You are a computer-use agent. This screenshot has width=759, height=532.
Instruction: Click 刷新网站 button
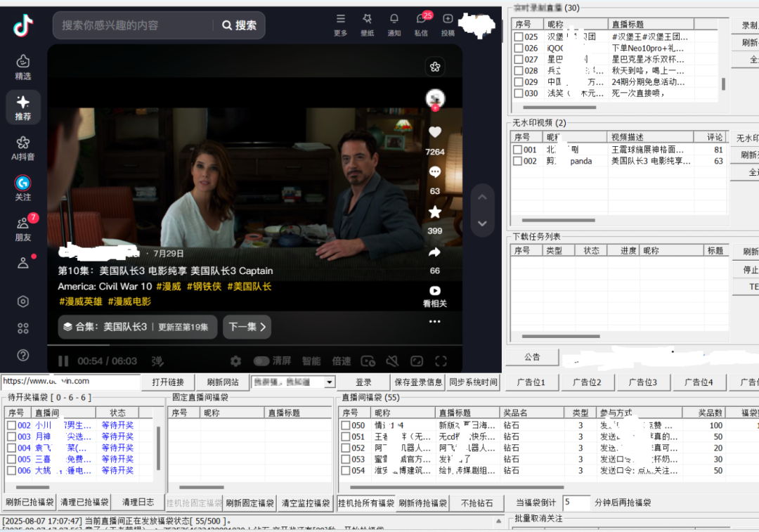pos(223,382)
